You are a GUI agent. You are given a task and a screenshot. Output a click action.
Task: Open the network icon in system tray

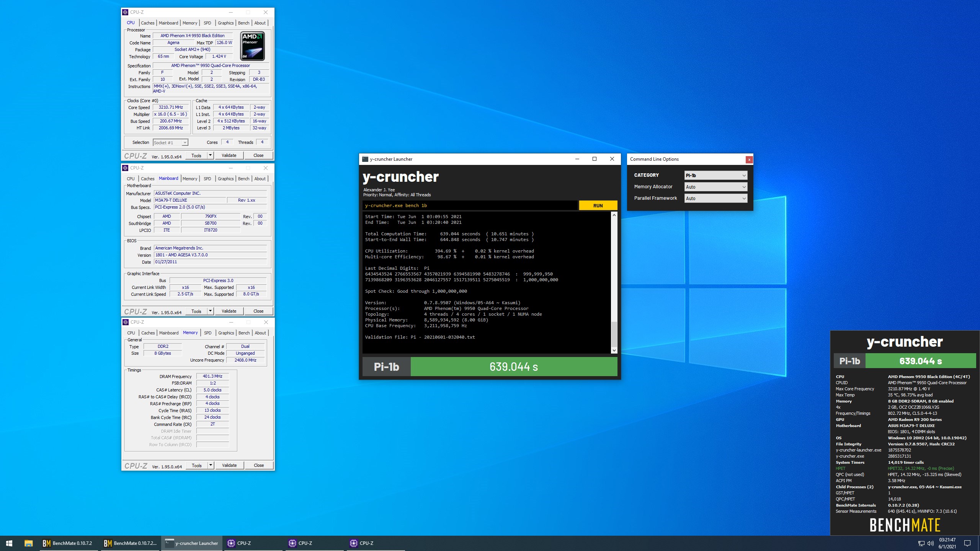pos(921,543)
